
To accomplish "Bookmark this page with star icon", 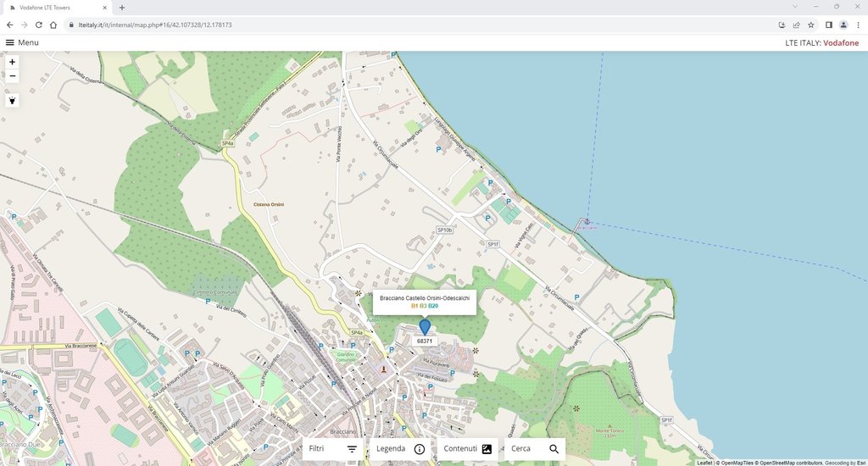I will coord(811,25).
